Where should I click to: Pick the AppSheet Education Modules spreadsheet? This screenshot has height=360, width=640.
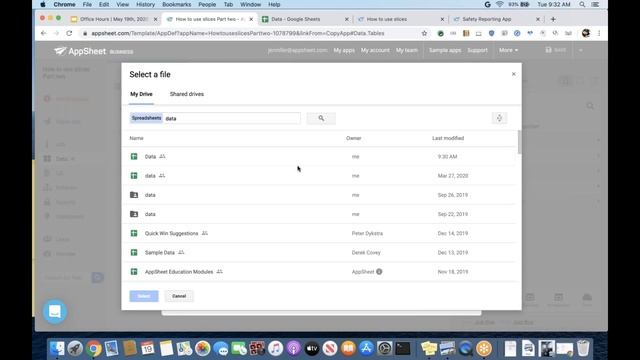pyautogui.click(x=320, y=271)
